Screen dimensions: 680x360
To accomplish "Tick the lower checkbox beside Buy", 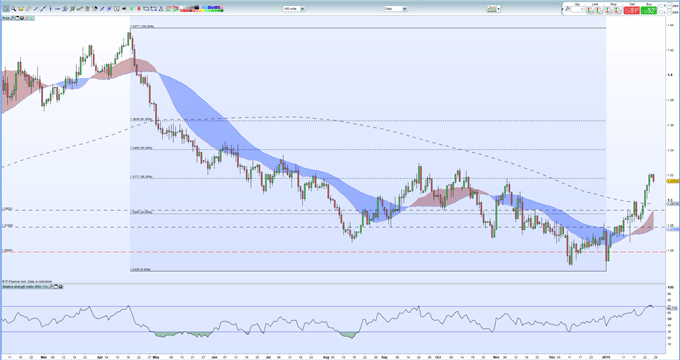I will click(661, 12).
